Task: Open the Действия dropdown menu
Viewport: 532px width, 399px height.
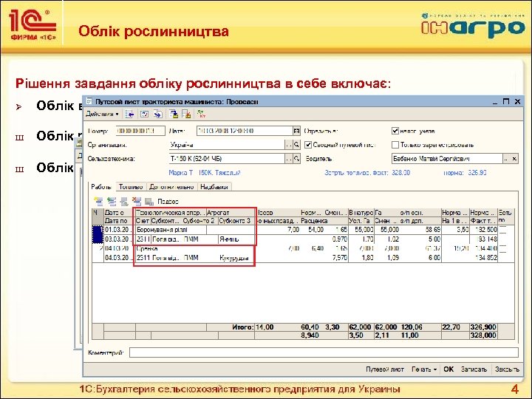Action: coord(102,114)
